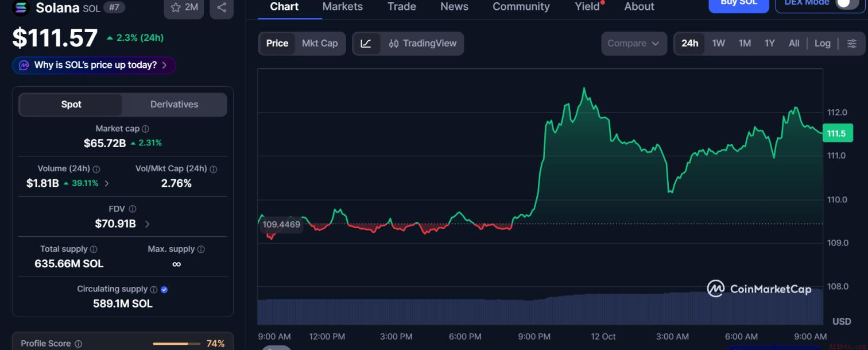
Task: Add Solana to watchlist star button
Action: (184, 7)
